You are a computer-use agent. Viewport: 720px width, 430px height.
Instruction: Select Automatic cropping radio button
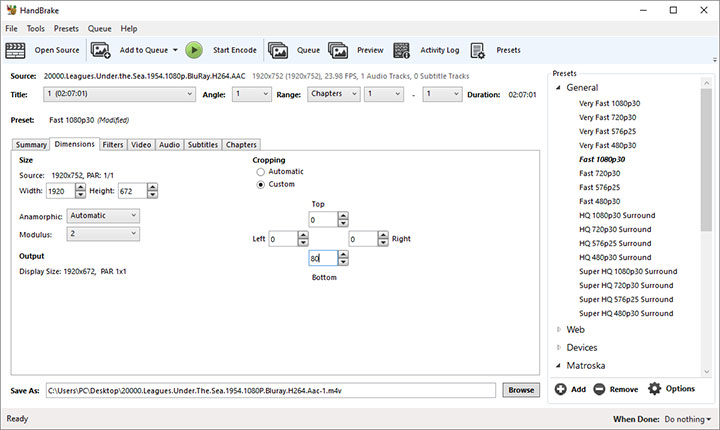(261, 172)
